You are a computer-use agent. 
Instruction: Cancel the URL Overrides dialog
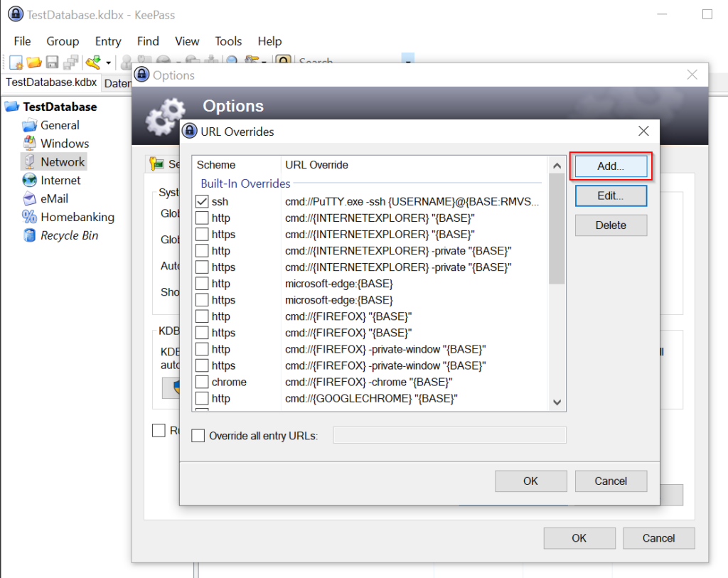pos(611,481)
